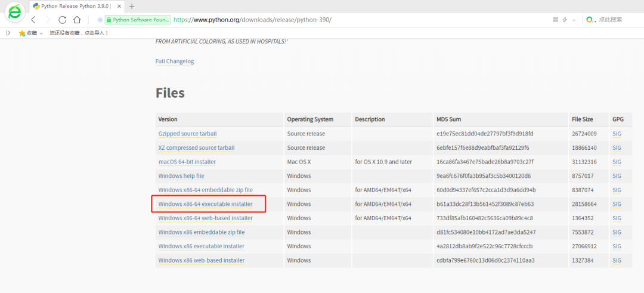Click file size 28158664
644x293 pixels.
(x=584, y=204)
